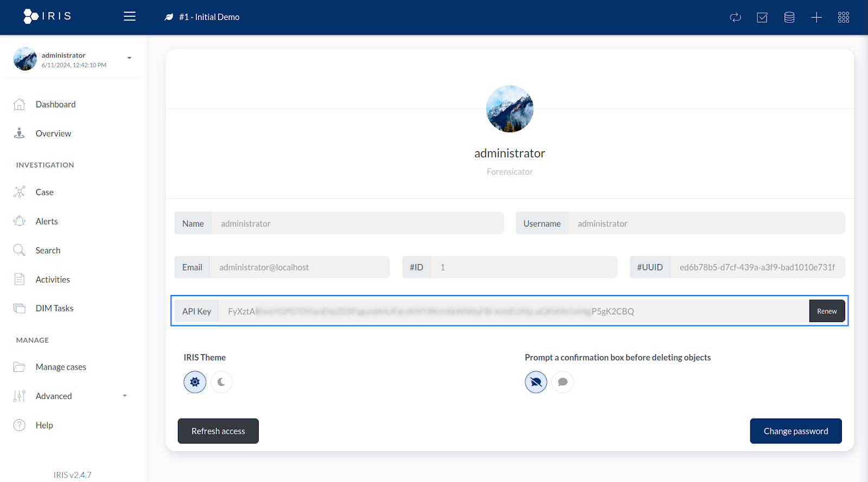Expand the administrator user dropdown arrow
The image size is (868, 482).
point(129,58)
